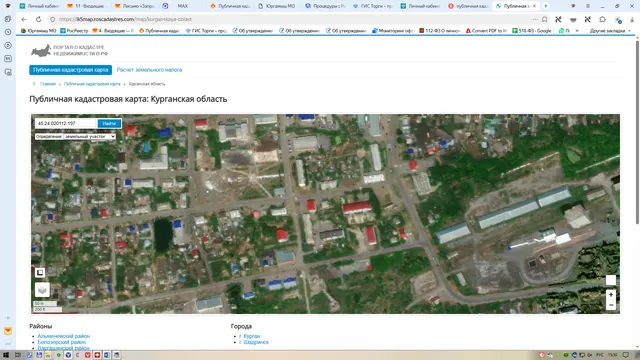Click the cadastral number search field
This screenshot has height=360, width=640.
66,123
